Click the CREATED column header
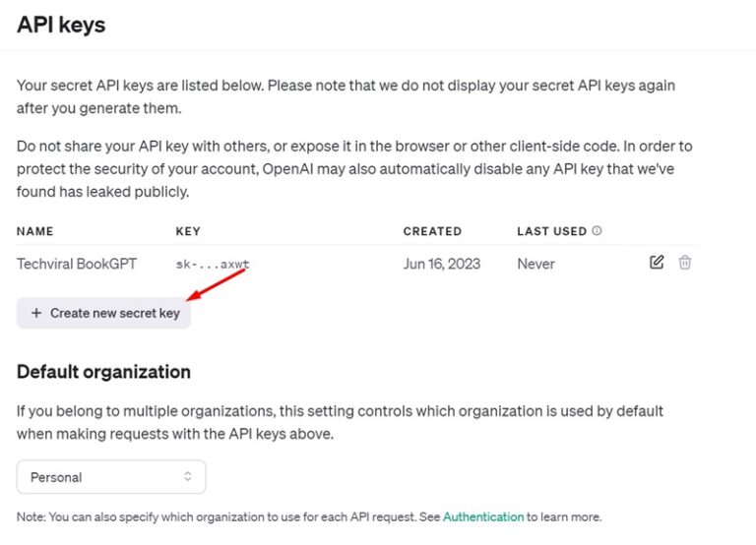 click(432, 231)
